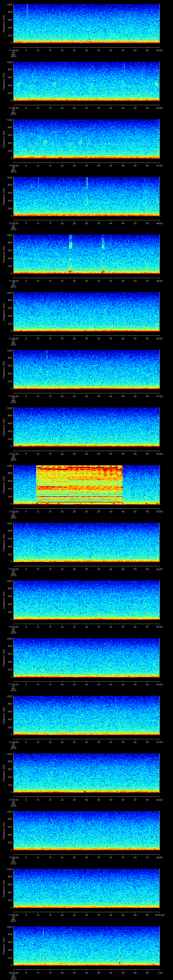This screenshot has width=173, height=980.
Task: Click the '17:56:00' start time label
Action: 13,742
